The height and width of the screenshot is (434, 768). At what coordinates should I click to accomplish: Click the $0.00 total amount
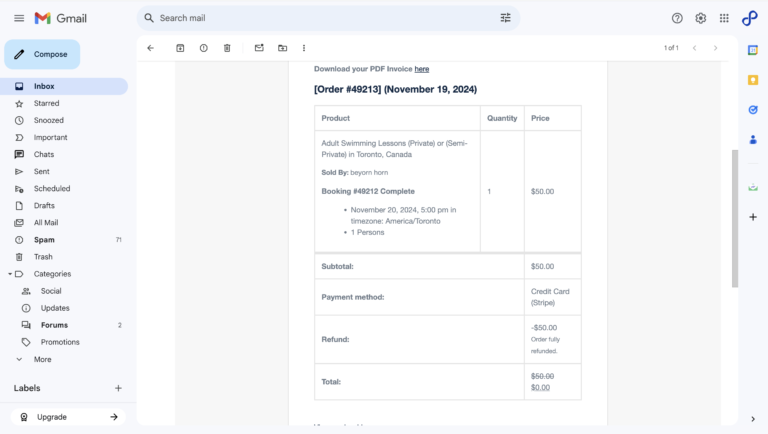540,387
